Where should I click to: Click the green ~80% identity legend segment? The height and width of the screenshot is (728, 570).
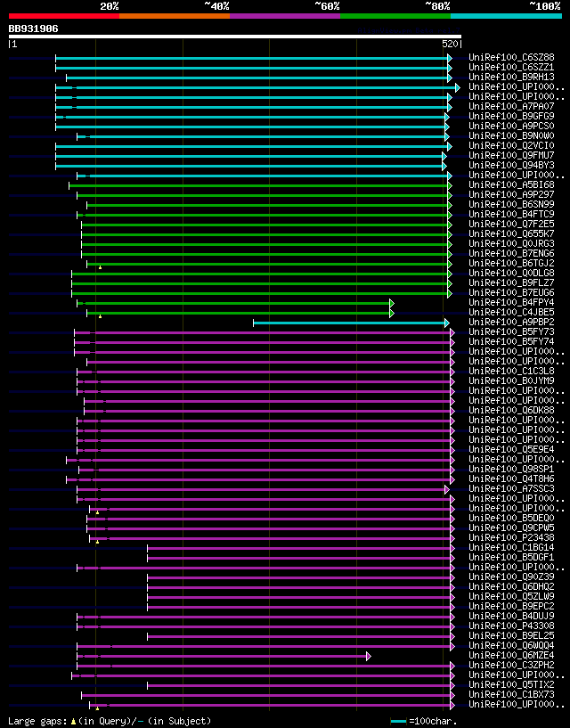[395, 16]
